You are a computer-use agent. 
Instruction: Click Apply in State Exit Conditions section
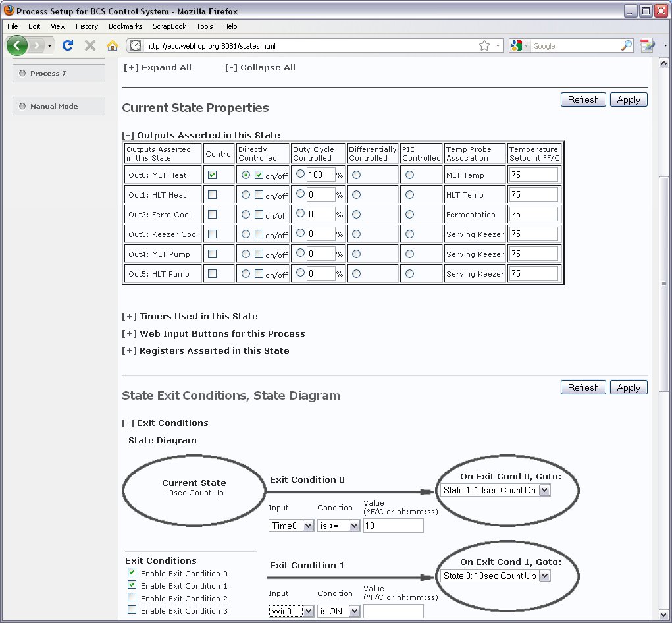coord(629,387)
